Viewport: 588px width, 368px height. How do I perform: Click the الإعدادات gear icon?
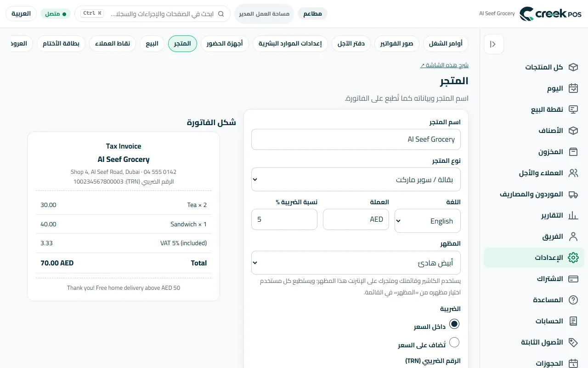(573, 258)
